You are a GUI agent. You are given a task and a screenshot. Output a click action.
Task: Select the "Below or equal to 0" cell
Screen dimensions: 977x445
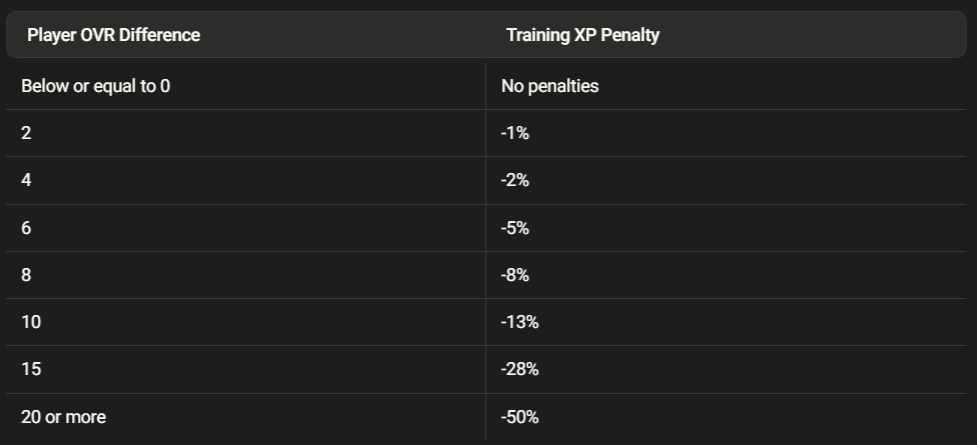coord(95,86)
